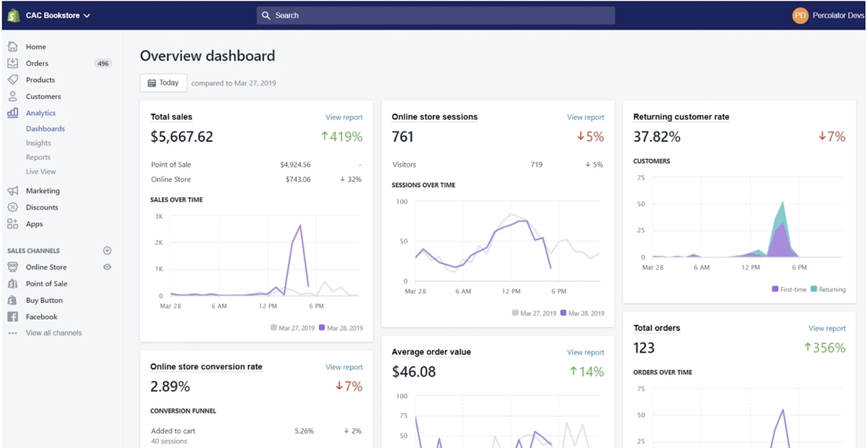Open the Home icon in sidebar
The image size is (868, 448).
click(x=12, y=47)
